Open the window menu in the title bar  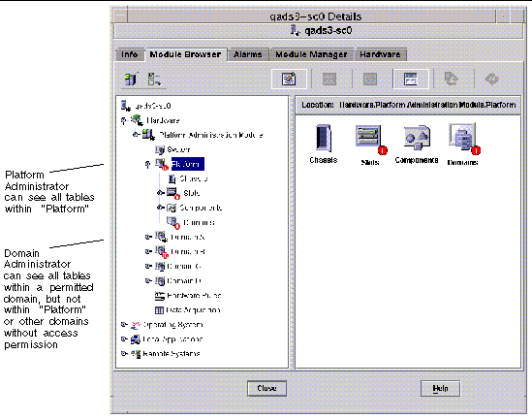click(120, 16)
